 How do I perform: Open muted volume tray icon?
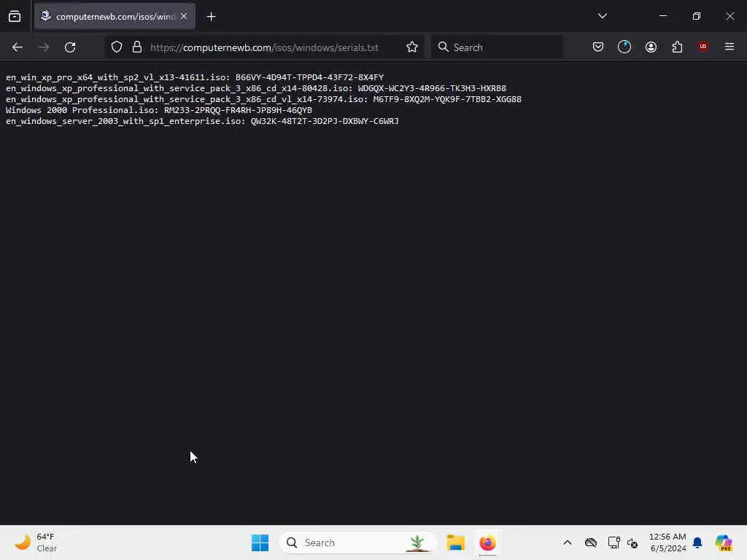[x=632, y=542]
